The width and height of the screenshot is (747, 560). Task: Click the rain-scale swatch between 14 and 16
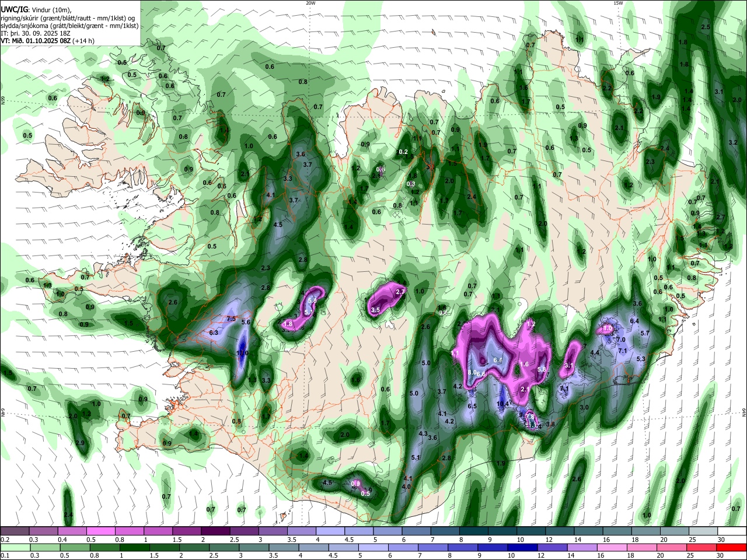[582, 547]
